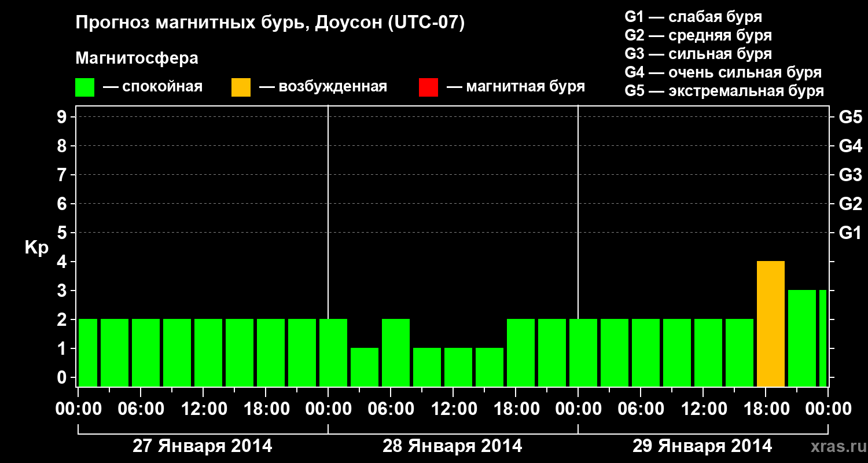
Task: Select the Kp 2 bar at 06:00 on 28 January
Action: (396, 352)
